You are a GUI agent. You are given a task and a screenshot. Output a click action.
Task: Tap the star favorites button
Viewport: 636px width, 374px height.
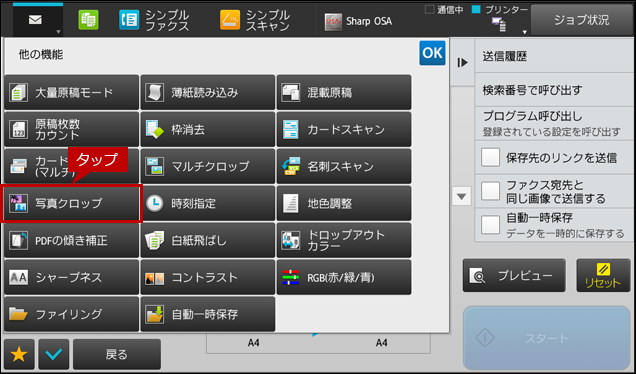(x=19, y=355)
